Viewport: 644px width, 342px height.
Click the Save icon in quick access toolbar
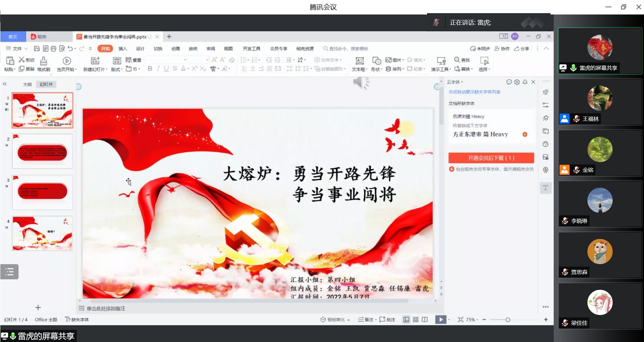(x=37, y=49)
